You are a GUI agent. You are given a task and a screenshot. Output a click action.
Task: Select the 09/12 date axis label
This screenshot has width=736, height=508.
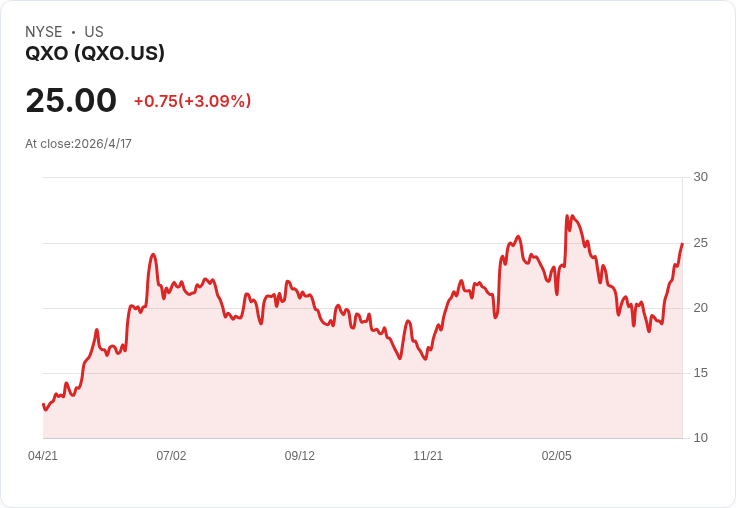coord(299,456)
